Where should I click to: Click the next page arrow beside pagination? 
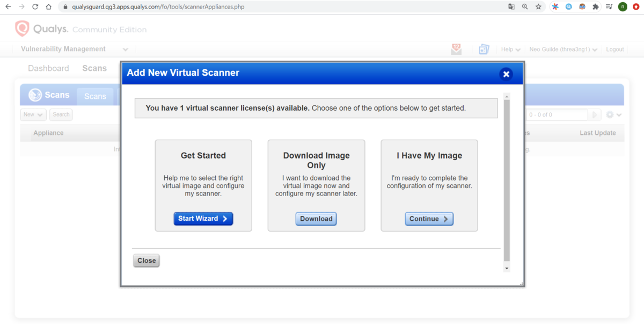[x=594, y=115]
